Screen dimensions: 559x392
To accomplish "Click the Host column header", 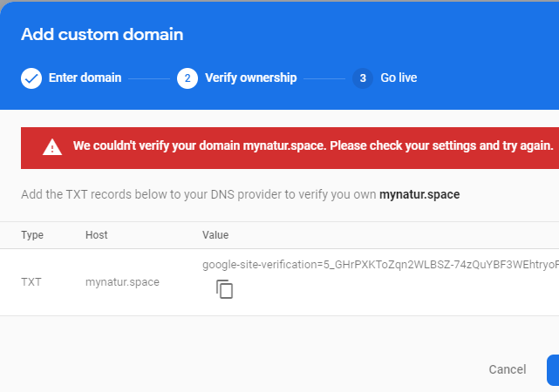I will [x=97, y=235].
